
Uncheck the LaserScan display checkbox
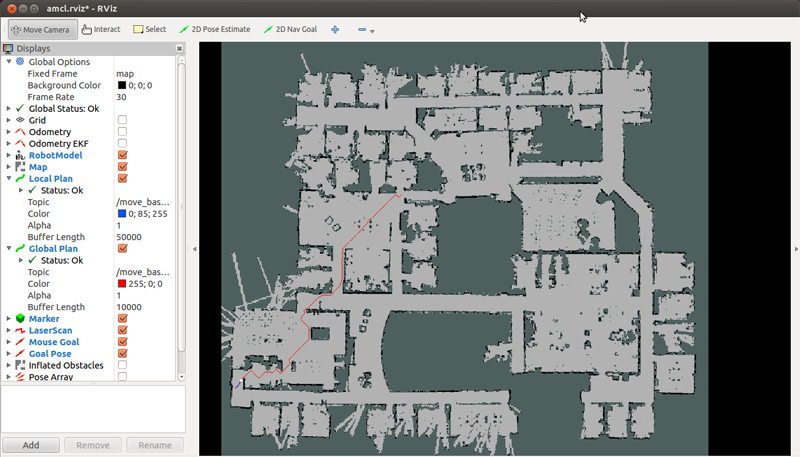click(122, 330)
